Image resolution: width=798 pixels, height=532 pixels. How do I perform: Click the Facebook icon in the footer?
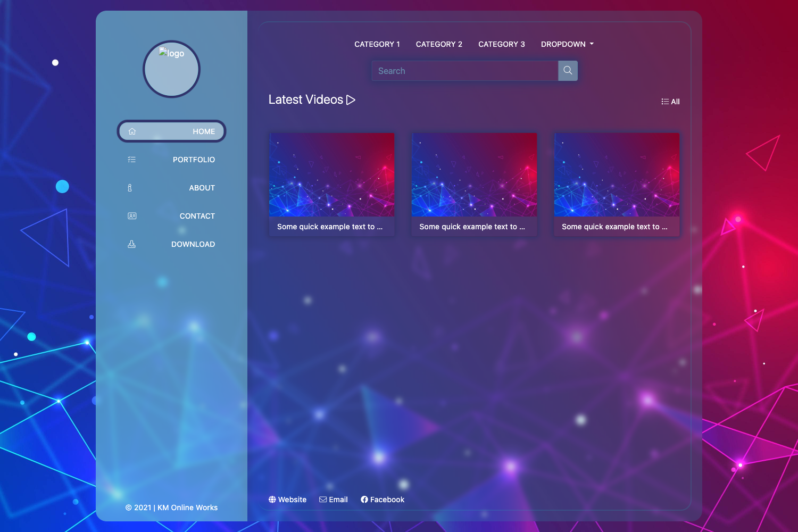(x=365, y=499)
